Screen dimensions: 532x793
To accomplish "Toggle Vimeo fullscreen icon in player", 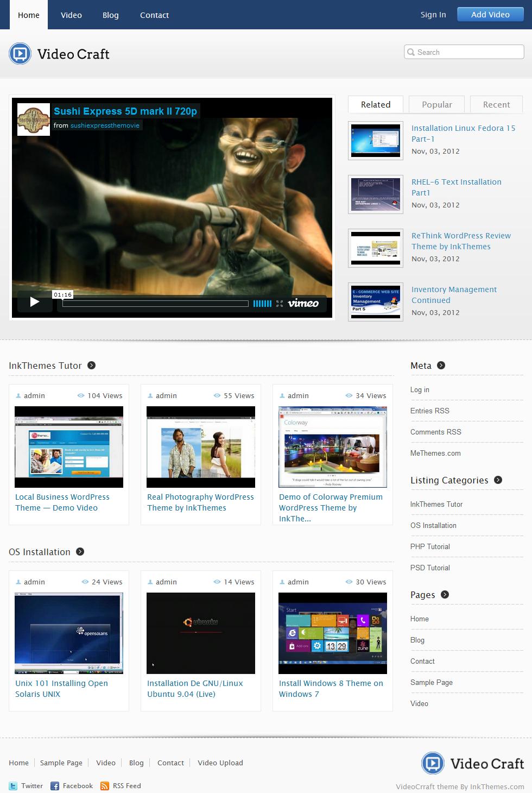I will coord(280,304).
